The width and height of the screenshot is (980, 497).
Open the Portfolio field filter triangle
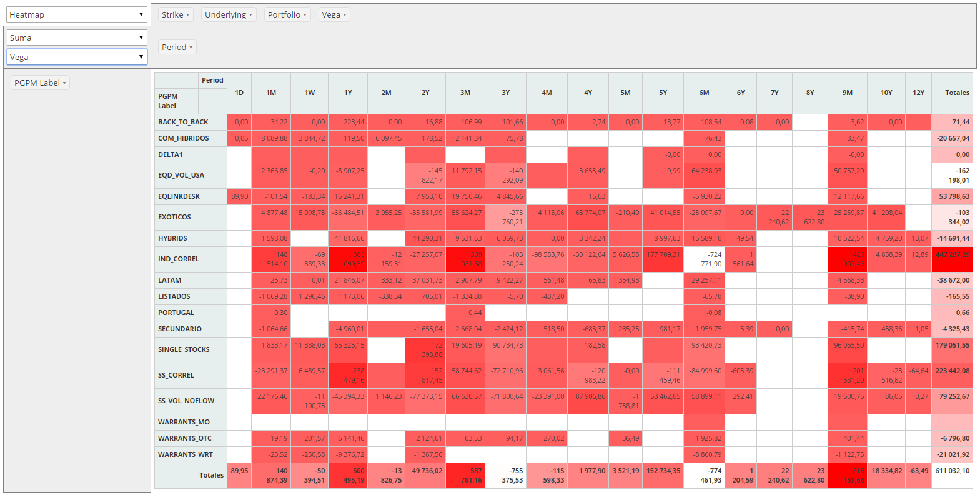(x=305, y=15)
